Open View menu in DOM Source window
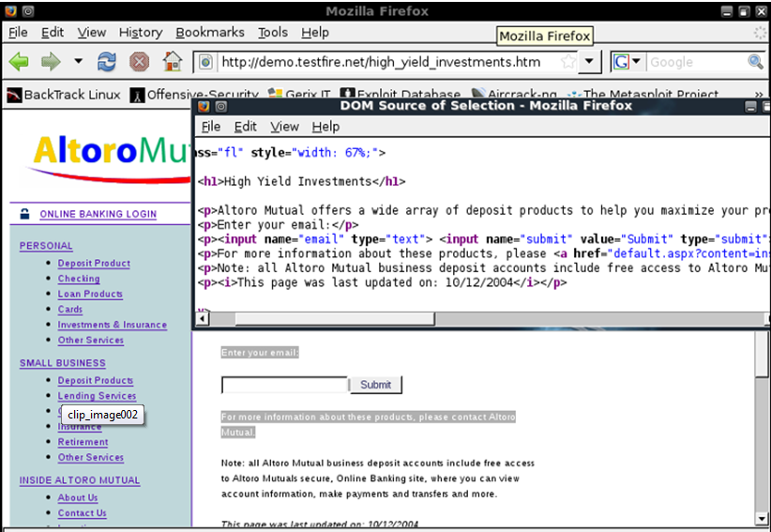The height and width of the screenshot is (532, 771). [x=285, y=127]
